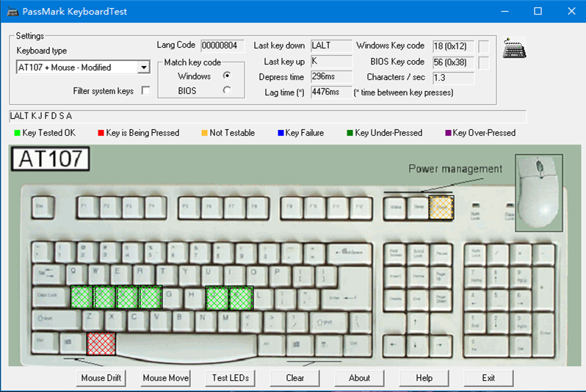The width and height of the screenshot is (586, 392).
Task: Tick the checkbox next to Windows Key code
Action: [x=484, y=46]
